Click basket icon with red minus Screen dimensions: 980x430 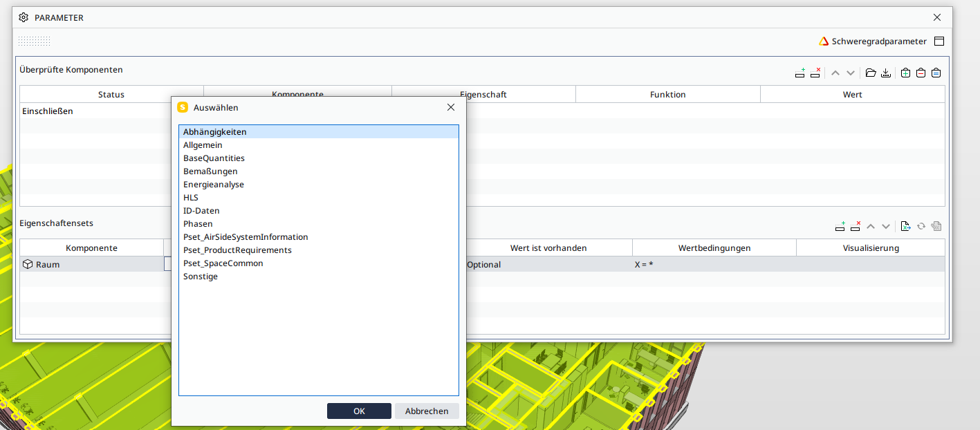tap(921, 73)
